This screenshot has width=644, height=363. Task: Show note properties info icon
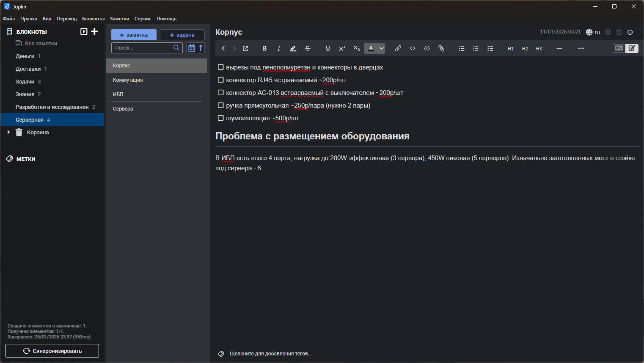630,32
